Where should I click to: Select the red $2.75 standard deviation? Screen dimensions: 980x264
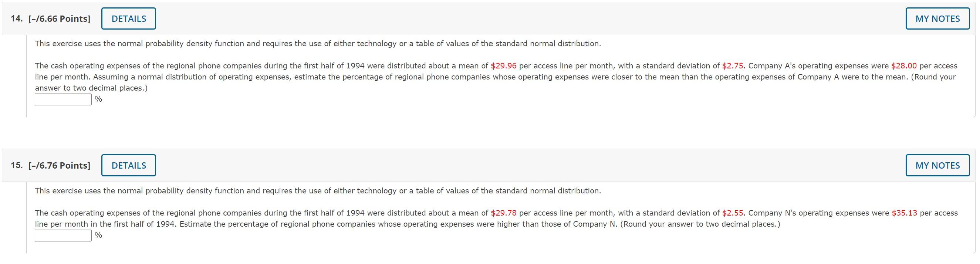[x=733, y=66]
